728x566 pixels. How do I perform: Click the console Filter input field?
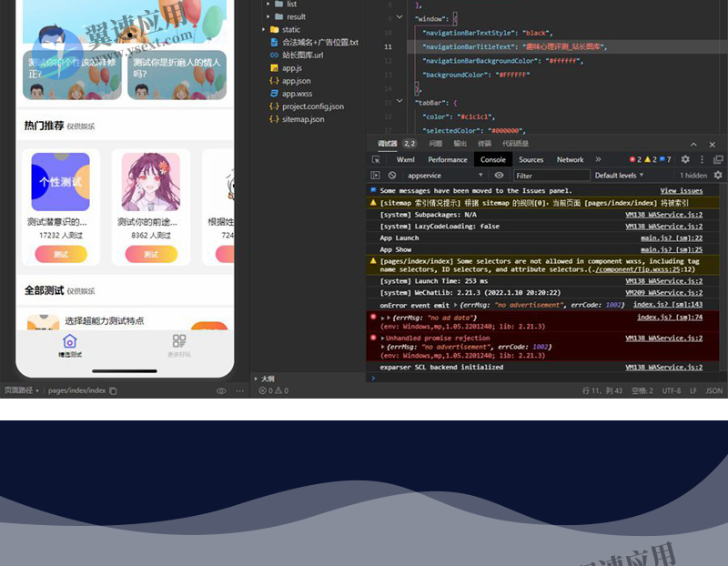pyautogui.click(x=551, y=175)
